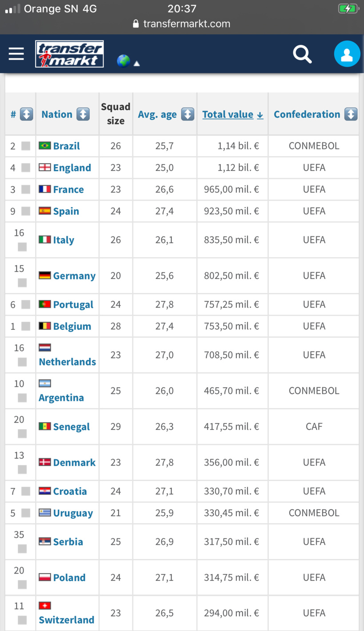The image size is (364, 631).
Task: Tap the transfermarkt.com address bar
Action: (x=185, y=24)
